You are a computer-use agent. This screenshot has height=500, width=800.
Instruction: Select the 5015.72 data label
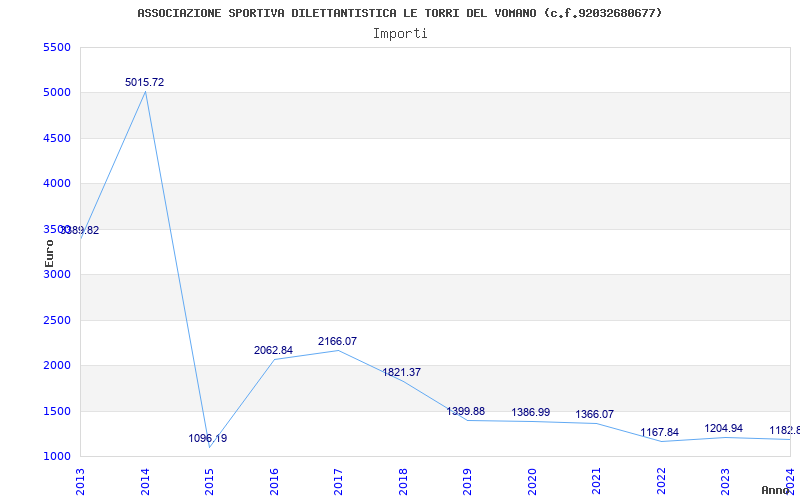[x=144, y=82]
